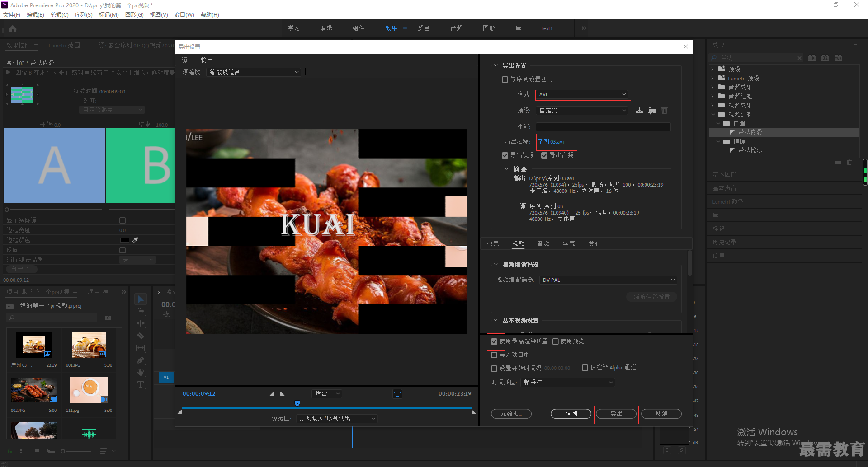Click the 取消 cancel button
Image resolution: width=868 pixels, height=467 pixels.
point(661,414)
